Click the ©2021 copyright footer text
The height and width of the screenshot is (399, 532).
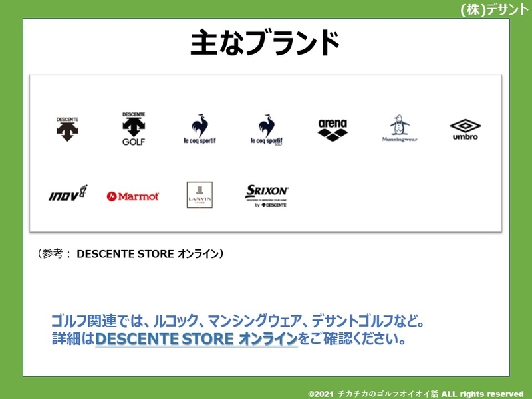[416, 394]
